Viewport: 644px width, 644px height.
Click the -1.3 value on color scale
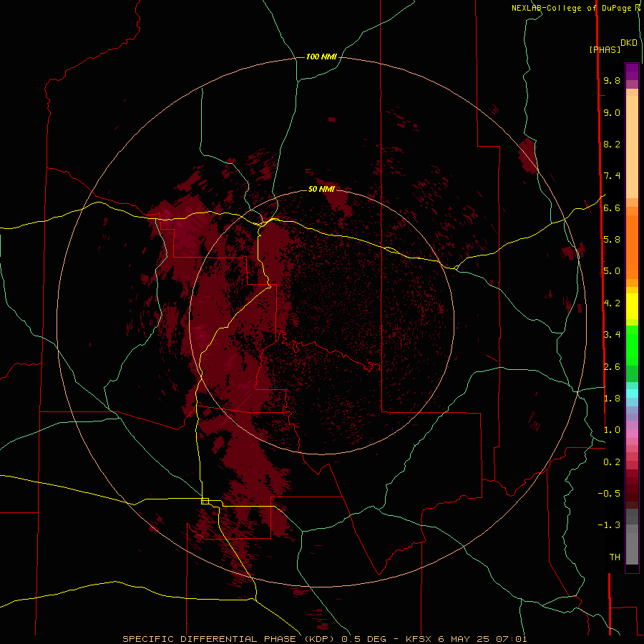click(609, 525)
